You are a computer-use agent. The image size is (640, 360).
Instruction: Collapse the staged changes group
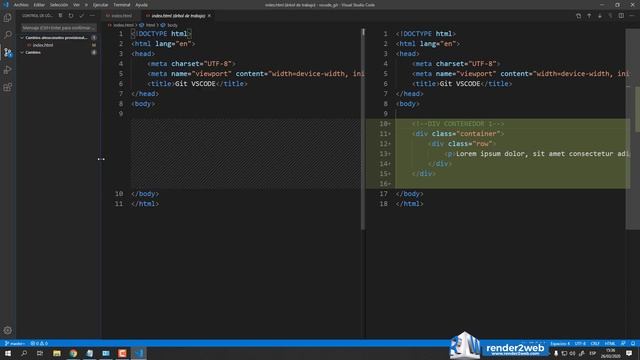pos(22,38)
